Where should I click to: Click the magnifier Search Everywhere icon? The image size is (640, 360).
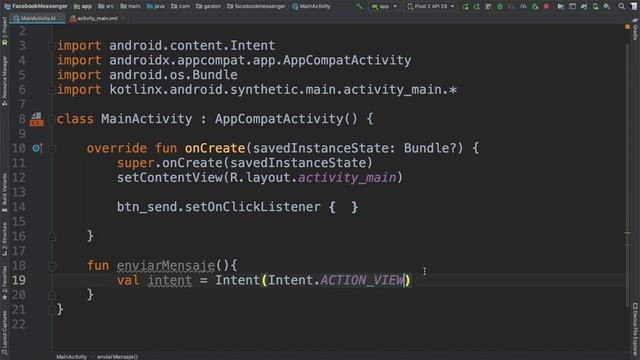pyautogui.click(x=621, y=6)
